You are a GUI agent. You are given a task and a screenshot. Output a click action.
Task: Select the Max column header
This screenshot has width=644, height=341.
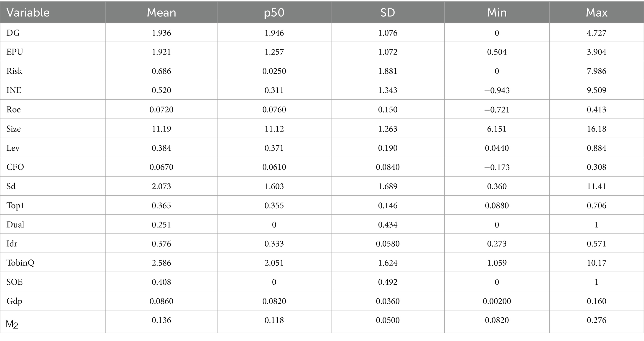tap(596, 12)
